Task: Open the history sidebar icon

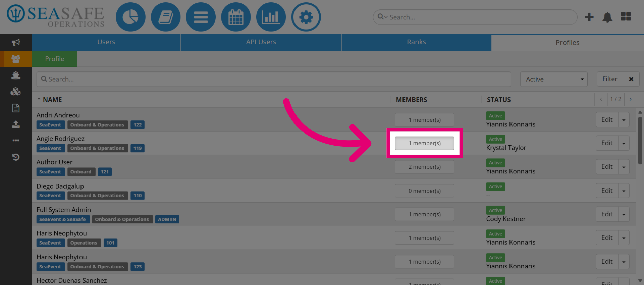Action: (16, 157)
